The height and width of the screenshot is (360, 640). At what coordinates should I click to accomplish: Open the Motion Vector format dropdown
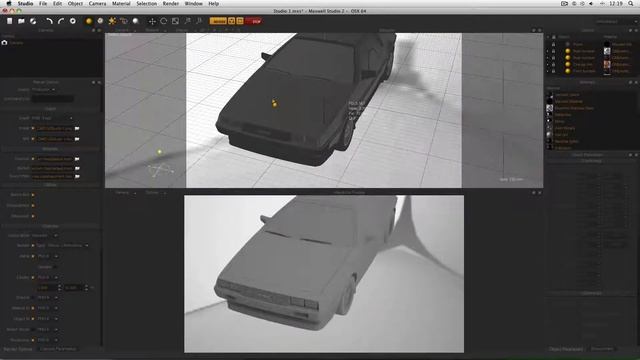point(48,329)
